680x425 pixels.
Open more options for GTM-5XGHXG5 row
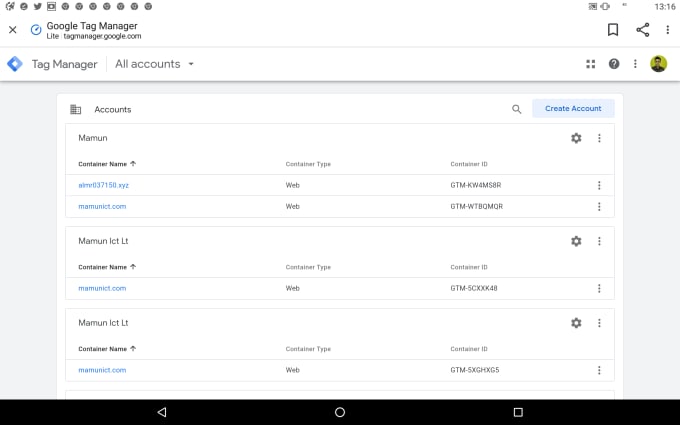tap(599, 370)
